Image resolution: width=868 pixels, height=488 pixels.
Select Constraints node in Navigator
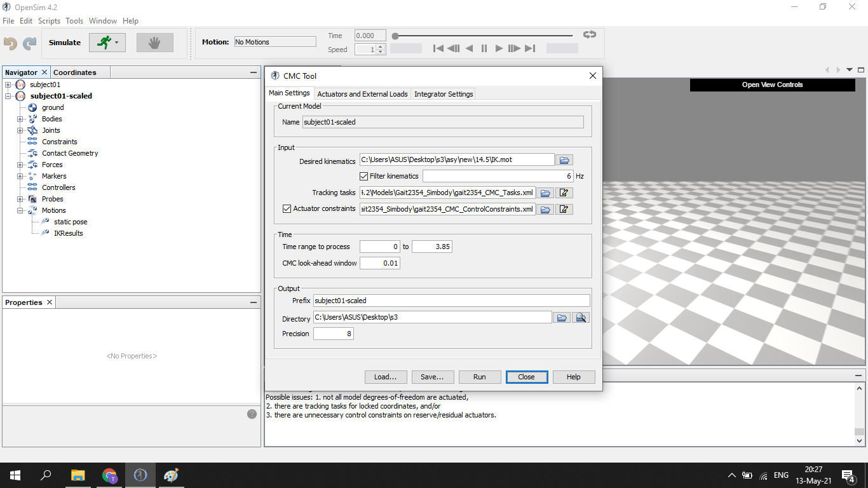pos(59,142)
